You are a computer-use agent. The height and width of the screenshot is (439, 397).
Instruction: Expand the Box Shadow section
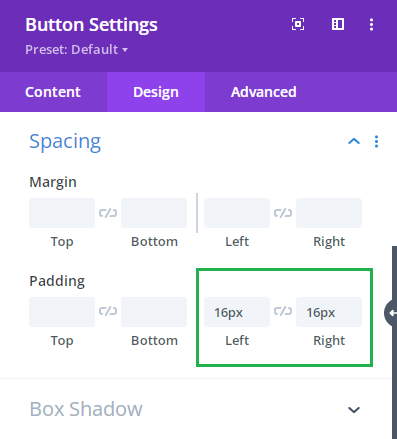[354, 410]
